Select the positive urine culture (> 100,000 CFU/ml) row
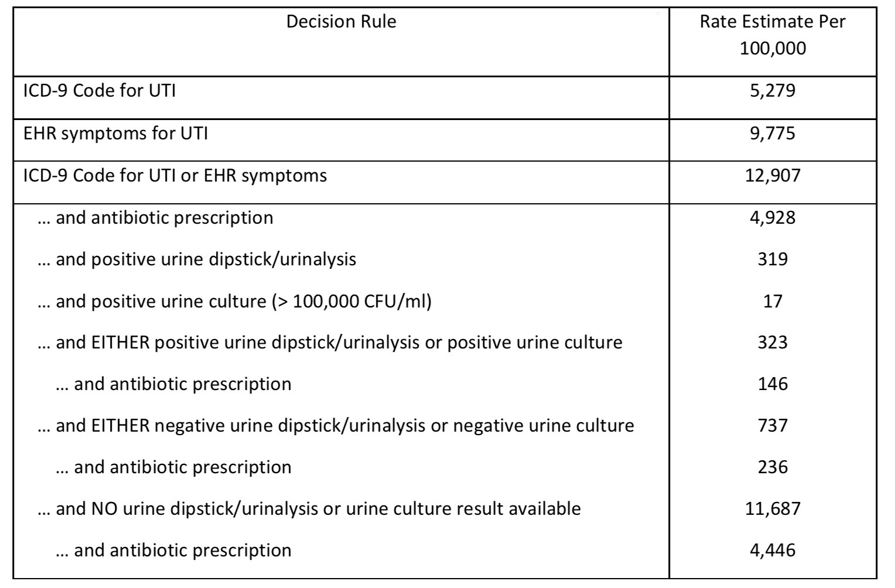 pos(234,301)
